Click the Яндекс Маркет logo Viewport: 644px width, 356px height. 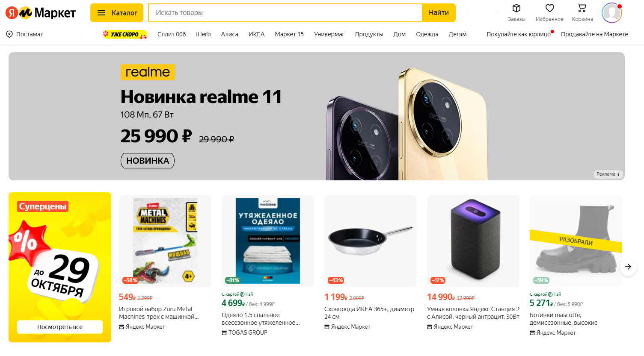pos(41,13)
